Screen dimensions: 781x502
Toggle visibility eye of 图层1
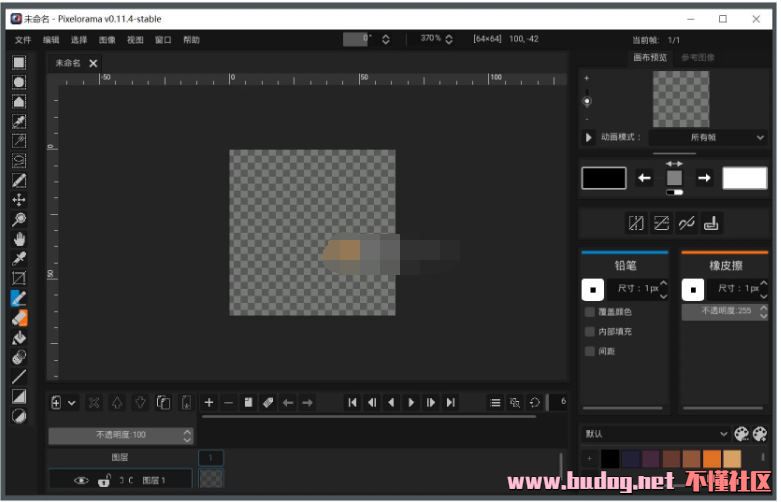point(81,480)
